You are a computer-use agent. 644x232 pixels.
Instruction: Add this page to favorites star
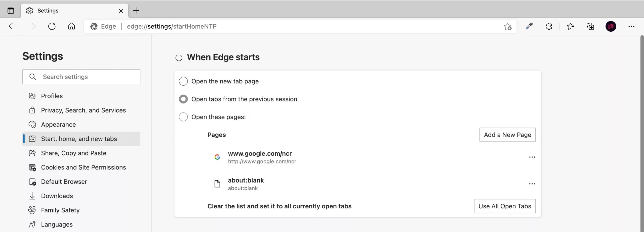coord(508,26)
